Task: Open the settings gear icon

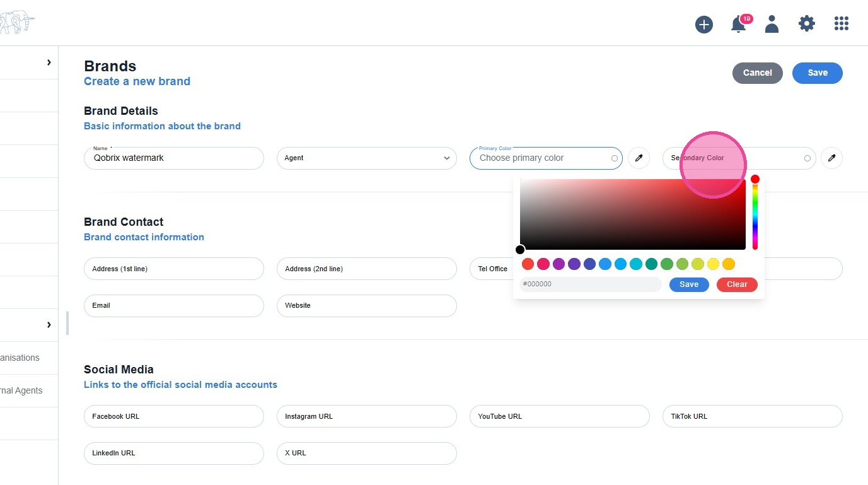Action: pyautogui.click(x=807, y=24)
